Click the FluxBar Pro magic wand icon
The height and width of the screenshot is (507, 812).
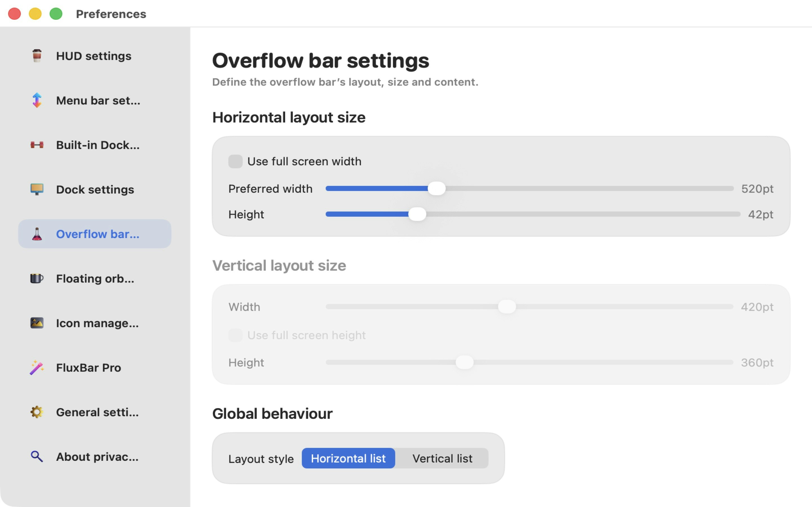pos(37,368)
